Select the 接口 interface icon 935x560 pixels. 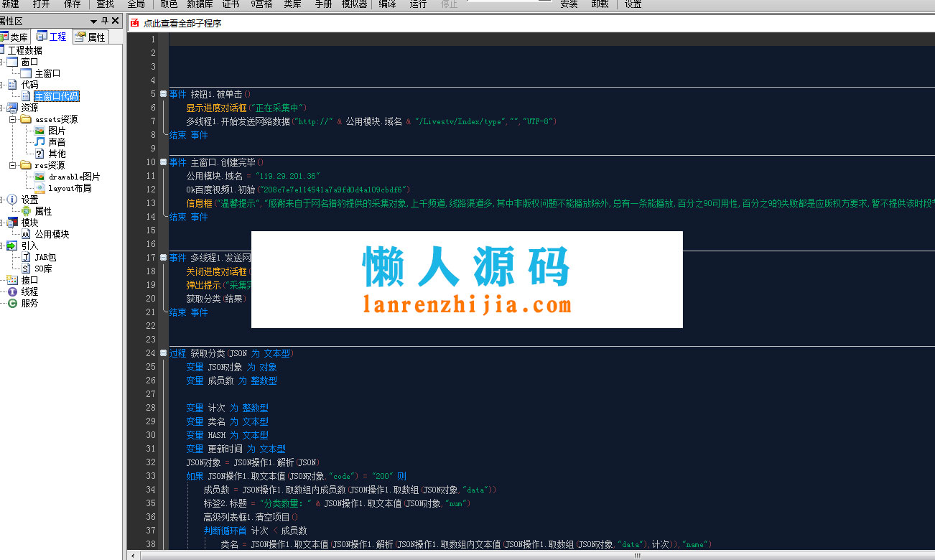point(12,280)
